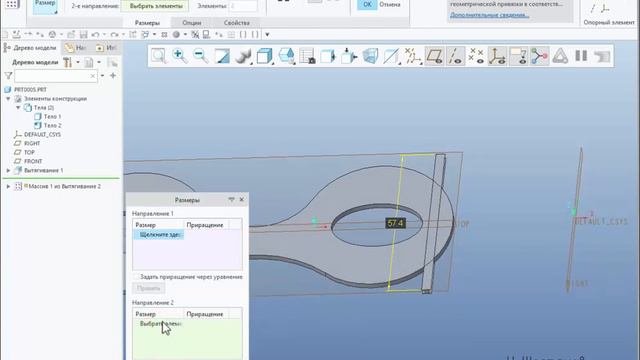Screen dimensions: 640x360
Task: Open the search options dropdown arrow
Action: click(102, 76)
